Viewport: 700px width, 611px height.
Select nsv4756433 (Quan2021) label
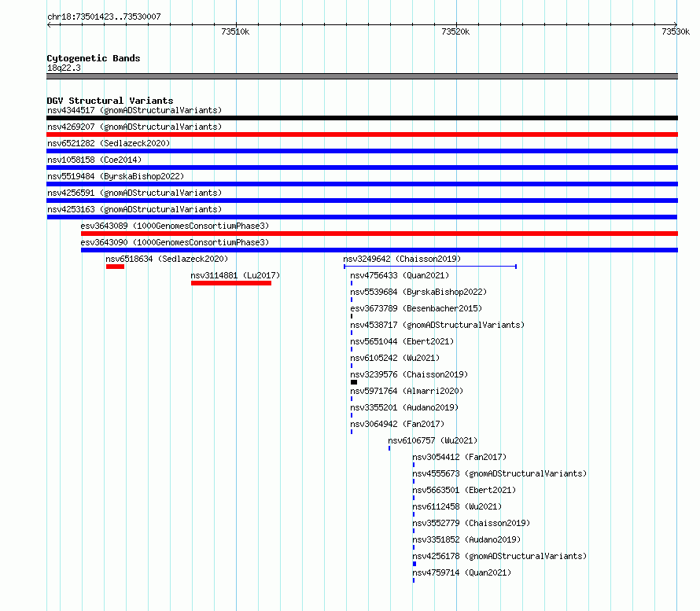pos(400,275)
